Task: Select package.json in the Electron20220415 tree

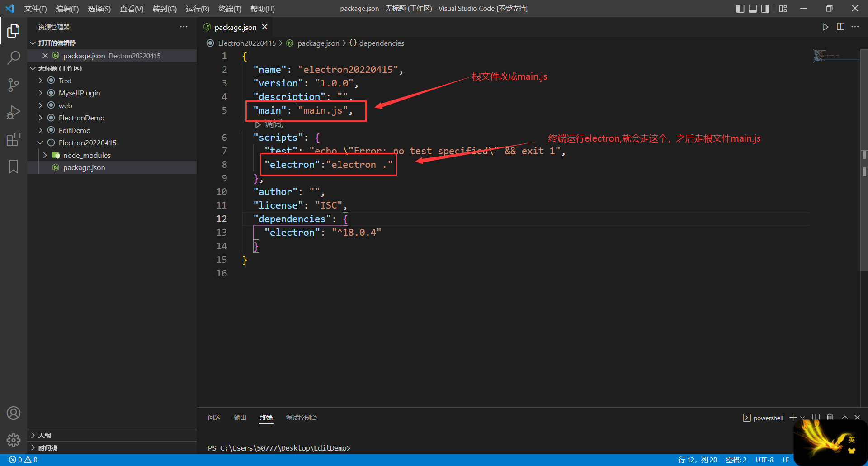Action: (x=112, y=167)
